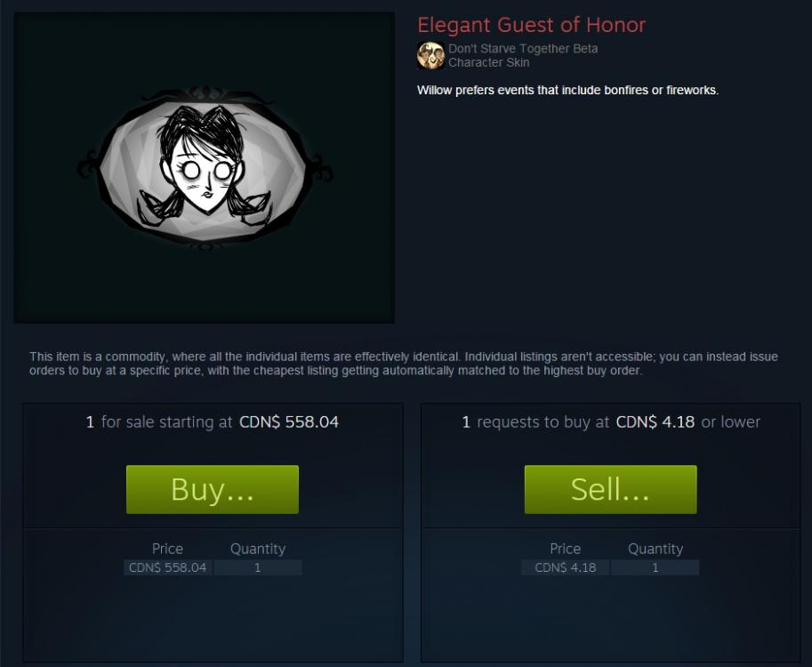The width and height of the screenshot is (812, 667).
Task: Click the Character Skin type label
Action: tap(489, 62)
